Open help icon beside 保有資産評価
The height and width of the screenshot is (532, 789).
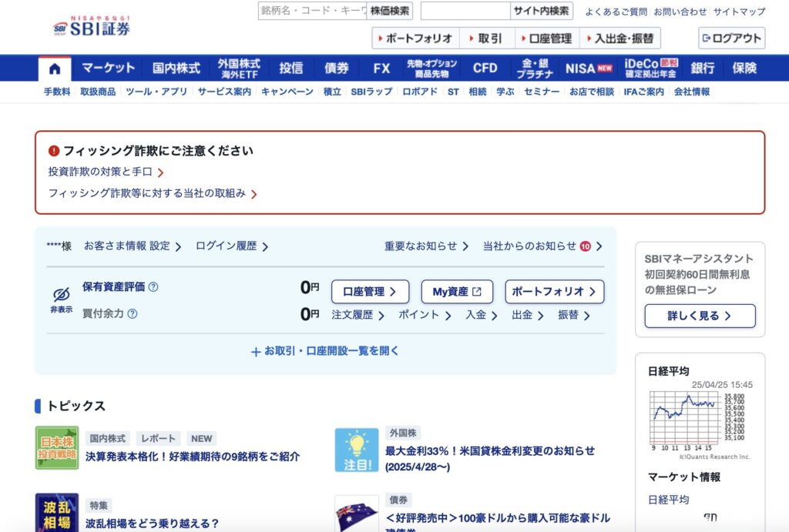coord(153,286)
